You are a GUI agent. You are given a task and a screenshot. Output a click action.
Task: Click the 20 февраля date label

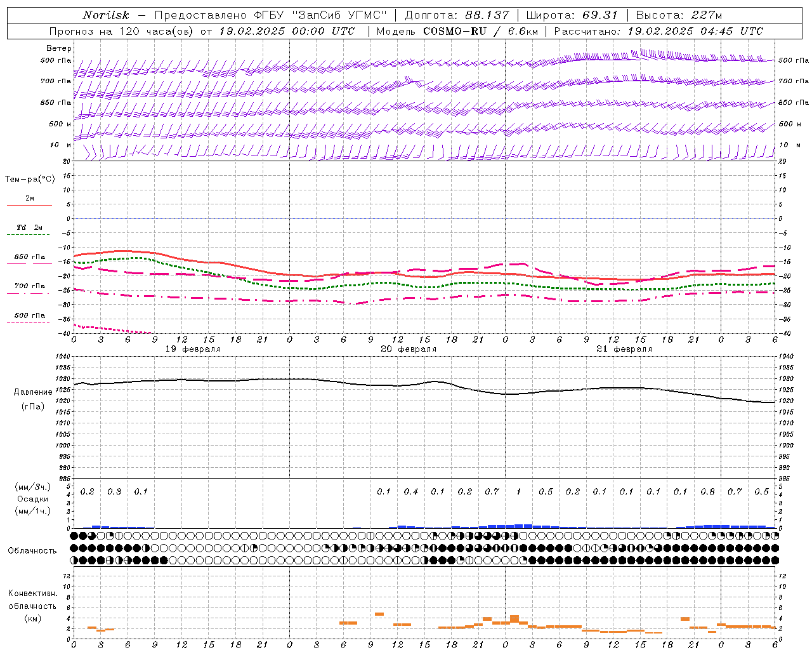click(x=409, y=349)
